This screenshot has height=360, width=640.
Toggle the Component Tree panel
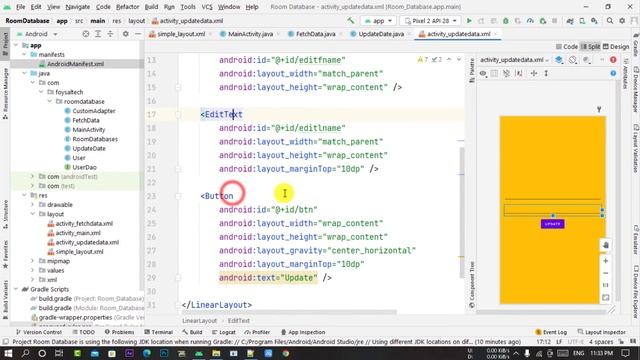(471, 284)
